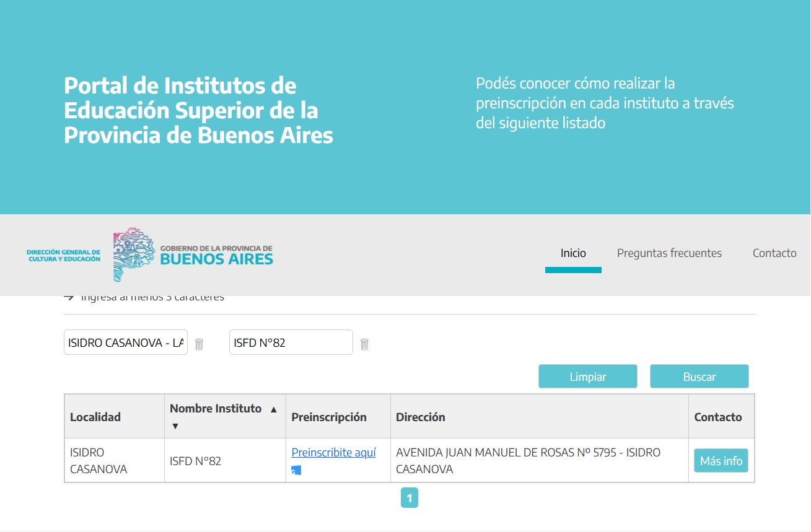
Task: Focus the institute field showing ISFD N°82
Action: 291,342
